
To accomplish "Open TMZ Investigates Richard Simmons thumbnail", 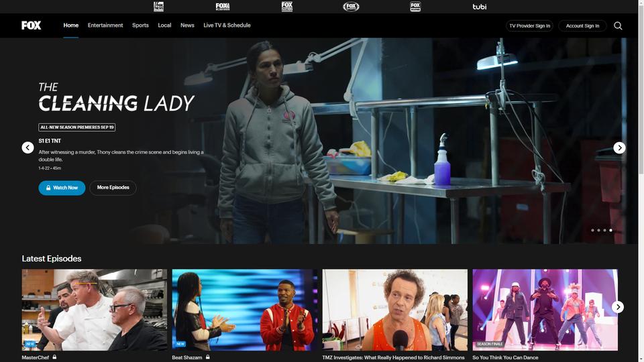I will pos(395,310).
